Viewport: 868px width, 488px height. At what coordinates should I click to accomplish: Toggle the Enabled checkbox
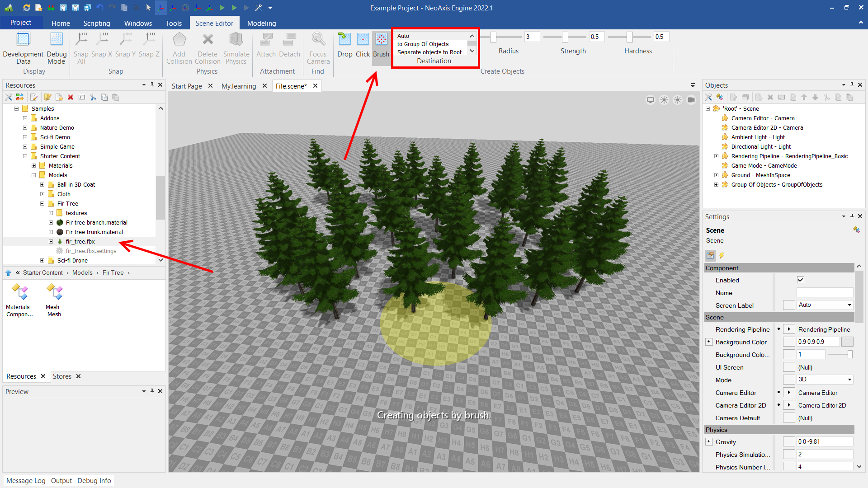tap(801, 280)
